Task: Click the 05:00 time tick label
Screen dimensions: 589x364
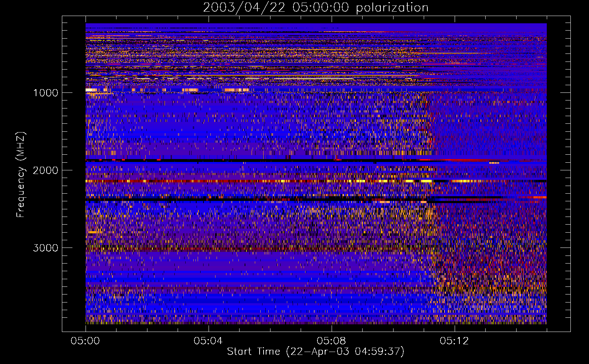Action: (85, 341)
